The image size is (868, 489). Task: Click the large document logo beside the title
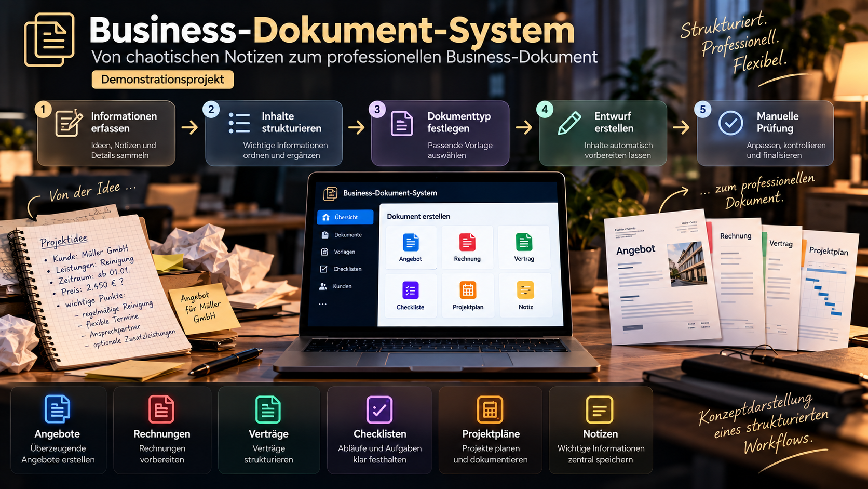click(x=49, y=40)
